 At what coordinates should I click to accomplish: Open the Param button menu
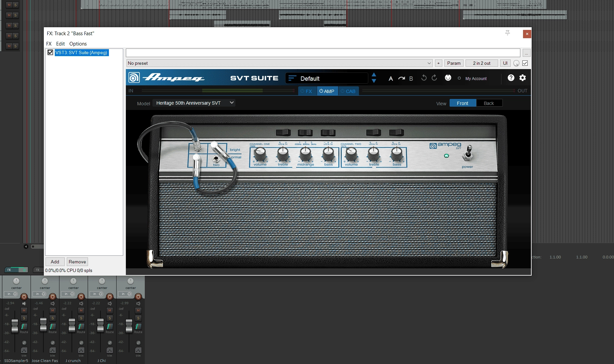(454, 63)
